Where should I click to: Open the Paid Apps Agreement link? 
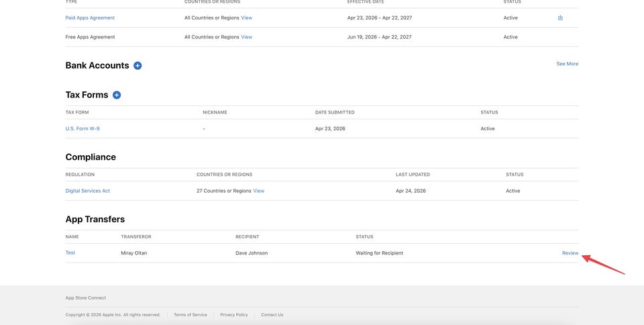point(90,17)
